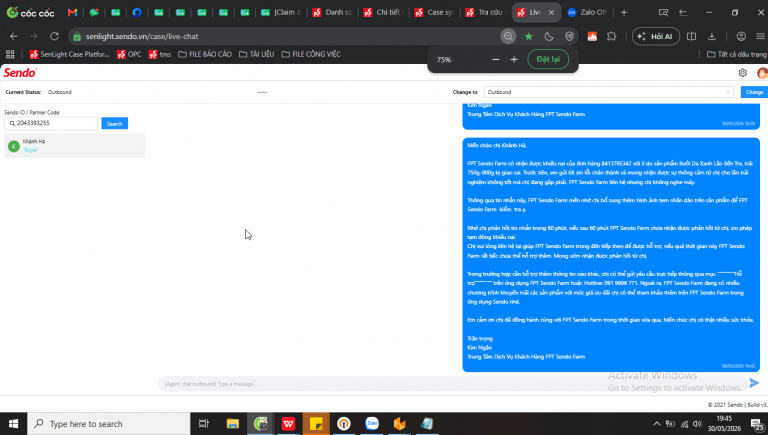Click the Sendo logo
Screen dimensions: 768x435
pos(20,72)
